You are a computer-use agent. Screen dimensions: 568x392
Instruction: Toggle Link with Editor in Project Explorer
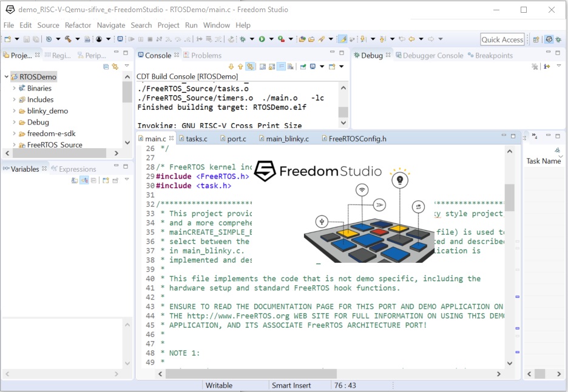tap(115, 66)
